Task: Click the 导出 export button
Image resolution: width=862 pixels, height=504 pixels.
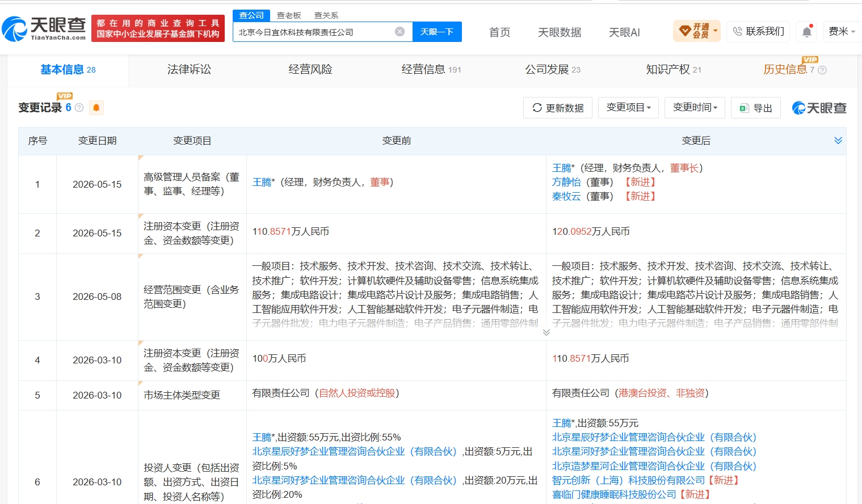Action: (756, 108)
